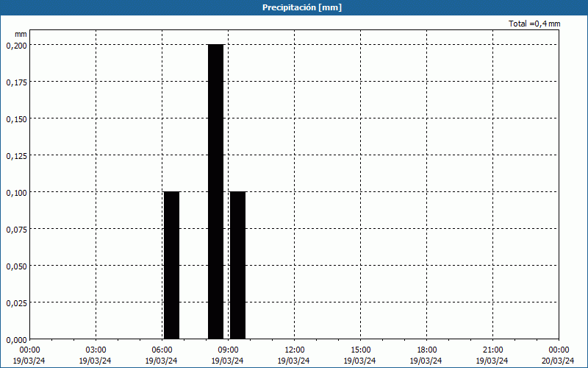
Task: Click the 0,125 y-axis label
Action: tap(16, 156)
